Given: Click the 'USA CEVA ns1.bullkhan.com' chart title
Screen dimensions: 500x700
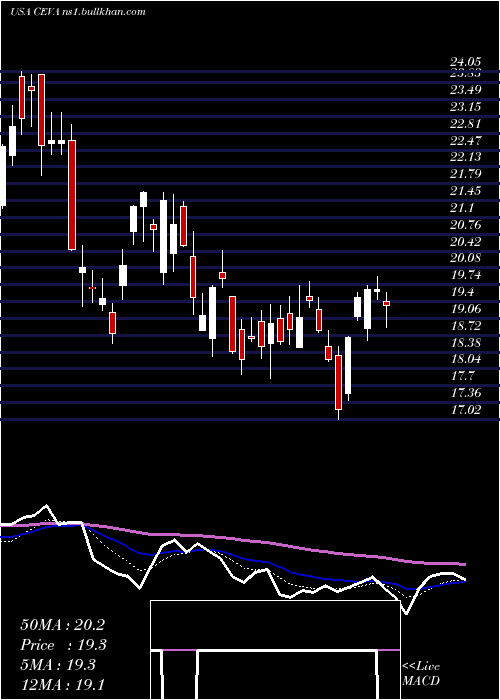Looking at the screenshot, I should click(x=78, y=12).
